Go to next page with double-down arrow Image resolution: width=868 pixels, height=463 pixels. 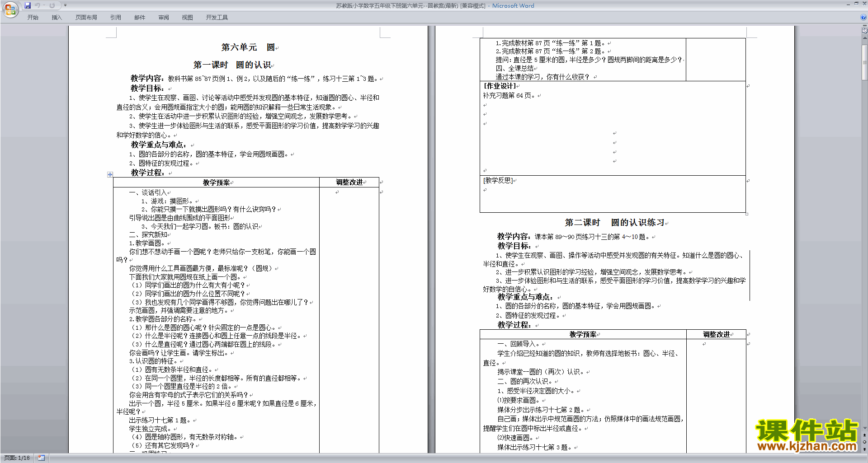(x=865, y=449)
